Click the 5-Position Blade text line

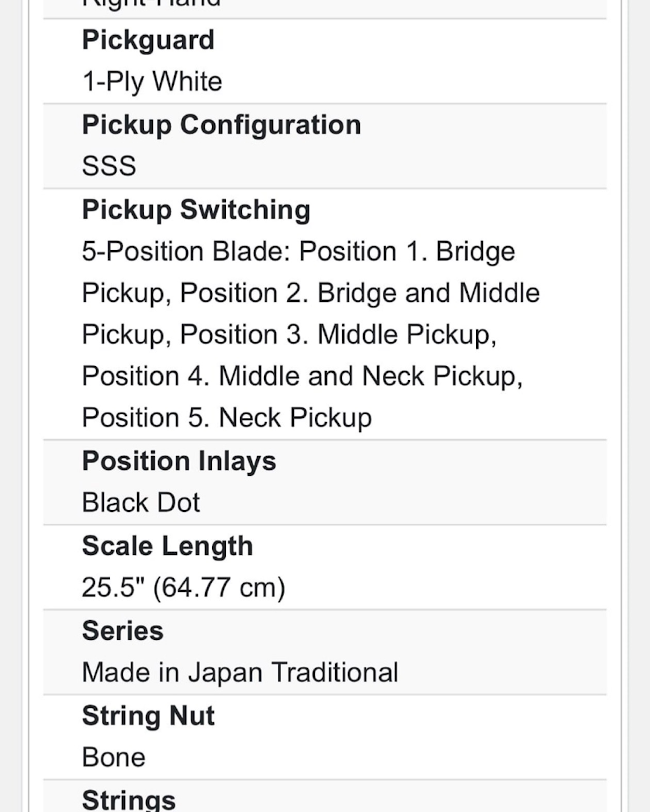tap(298, 251)
